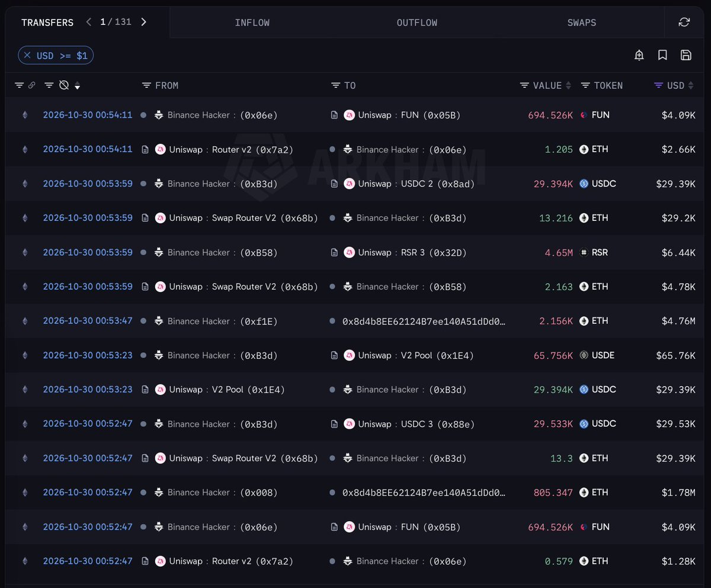Open Binance Hacker (0xf1E) entity link
This screenshot has height=588, width=711.
tap(222, 321)
